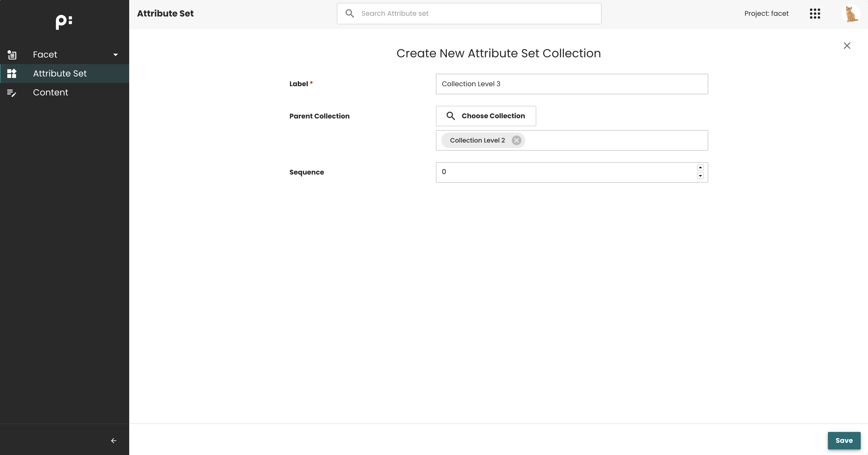The image size is (868, 455).
Task: Open the Facet sidebar menu item
Action: pos(65,55)
